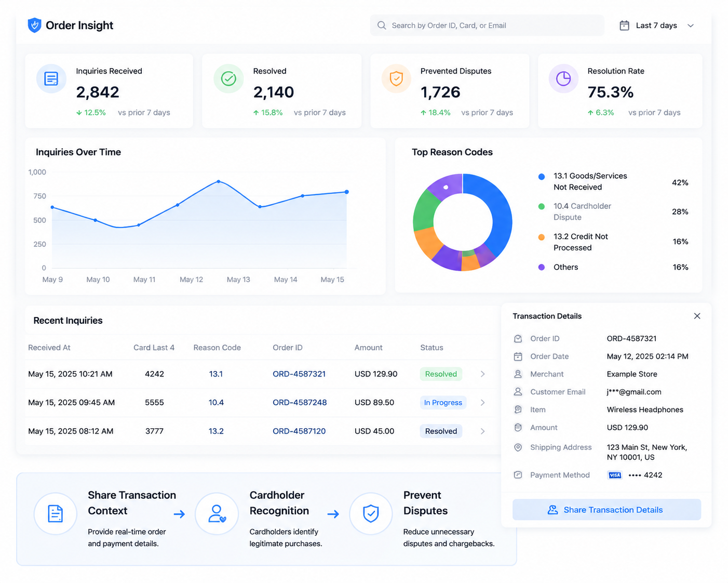Click the May 12 peak point on chart
The height and width of the screenshot is (583, 728).
pyautogui.click(x=219, y=181)
